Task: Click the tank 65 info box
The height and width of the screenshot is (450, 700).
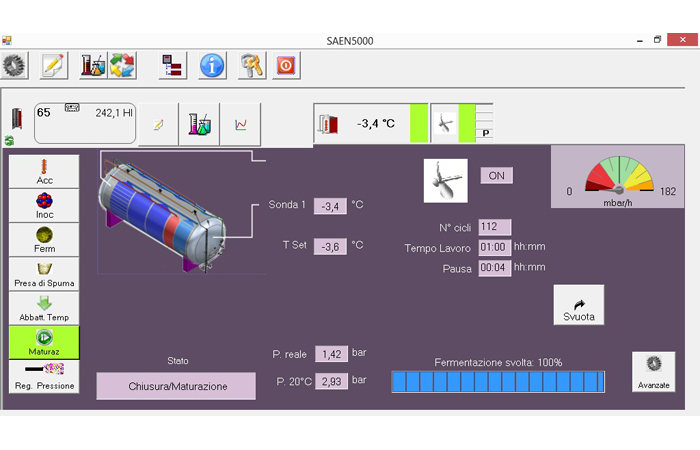Action: pos(85,123)
